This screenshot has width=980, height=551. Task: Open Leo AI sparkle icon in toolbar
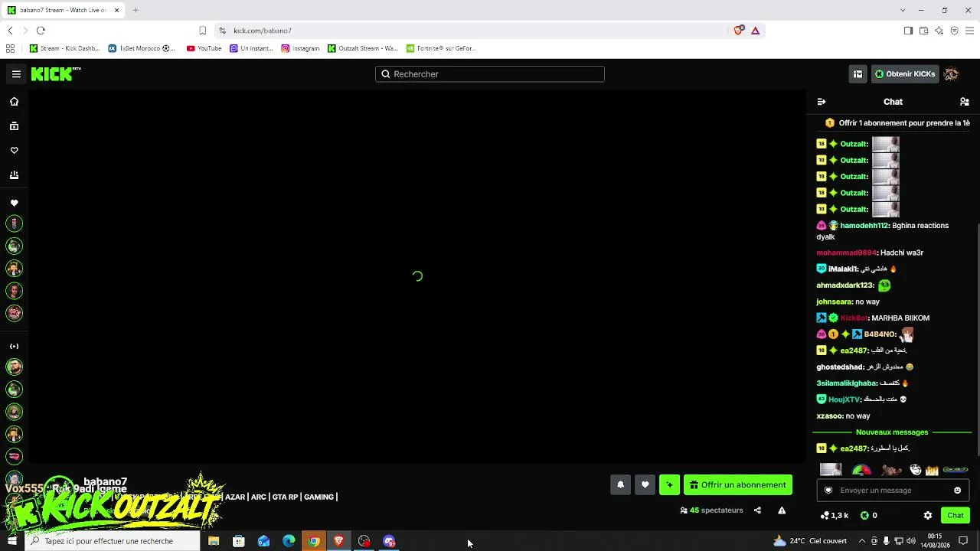click(x=939, y=31)
